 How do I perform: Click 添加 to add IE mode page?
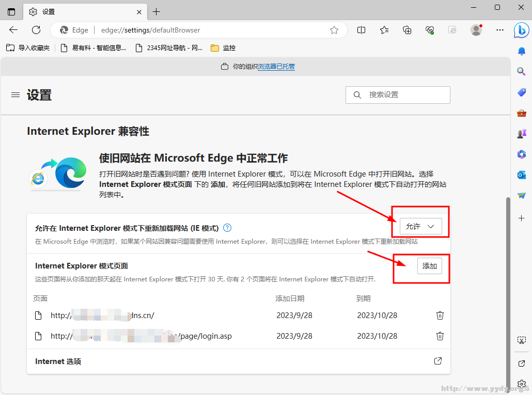[x=430, y=266]
